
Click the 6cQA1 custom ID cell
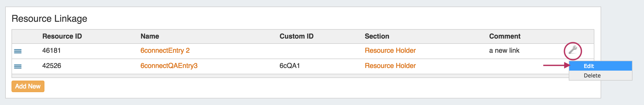pos(290,66)
